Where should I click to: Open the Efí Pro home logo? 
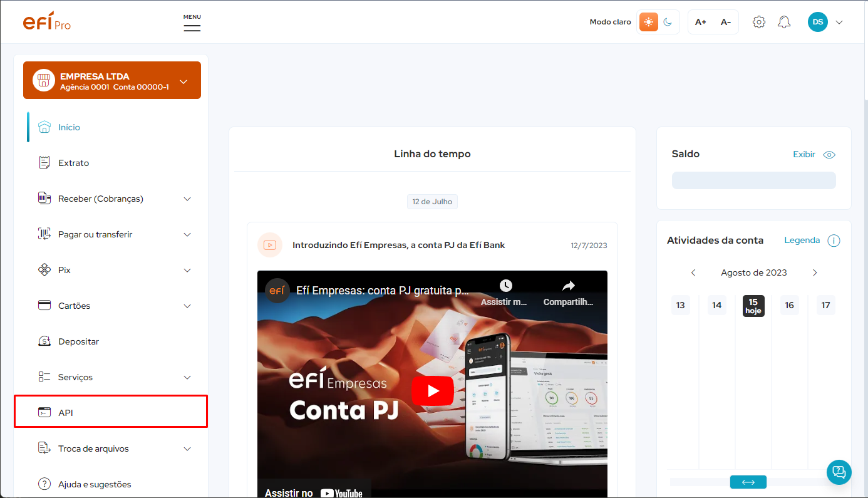coord(46,21)
